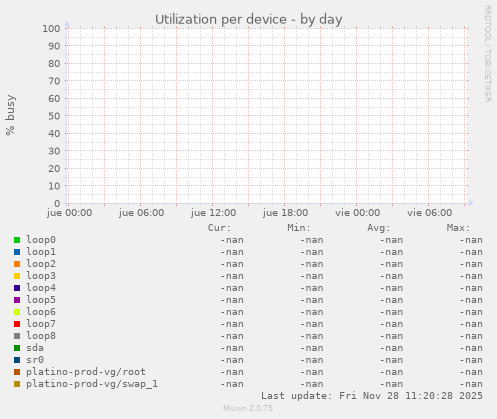The image size is (497, 419).
Task: Click the loop1 blue color swatch
Action: 17,252
